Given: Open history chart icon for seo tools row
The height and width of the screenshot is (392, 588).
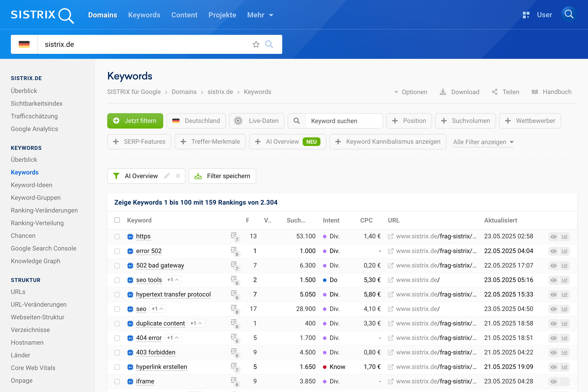Looking at the screenshot, I should 564,280.
